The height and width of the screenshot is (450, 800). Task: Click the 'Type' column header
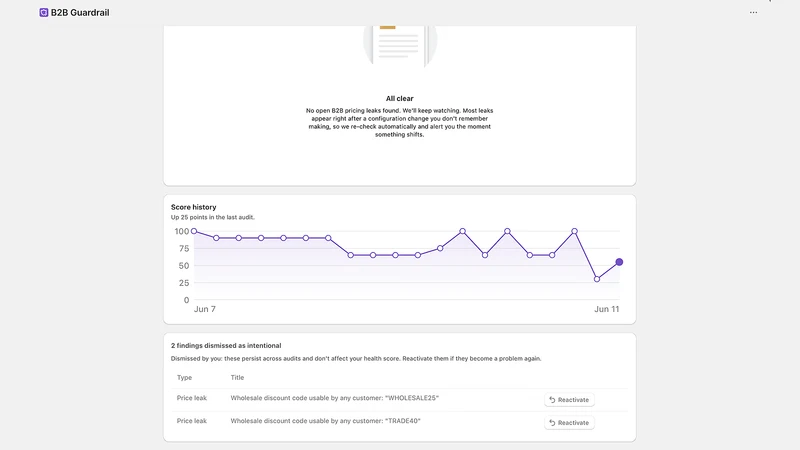(x=184, y=378)
